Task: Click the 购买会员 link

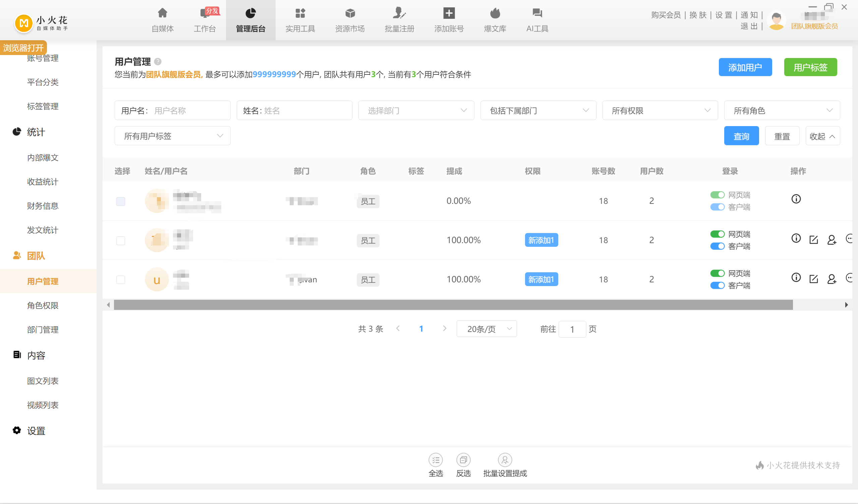Action: pyautogui.click(x=666, y=15)
